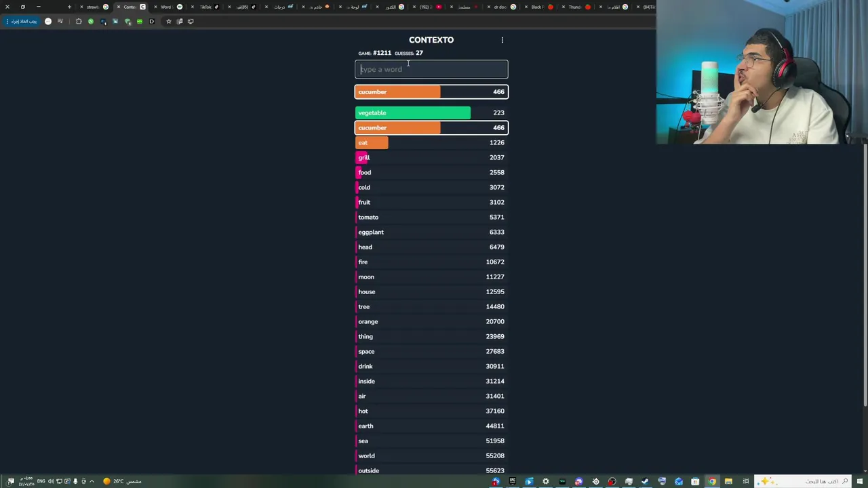Click the 'fruit' guess row
Image resolution: width=868 pixels, height=488 pixels.
click(x=431, y=202)
